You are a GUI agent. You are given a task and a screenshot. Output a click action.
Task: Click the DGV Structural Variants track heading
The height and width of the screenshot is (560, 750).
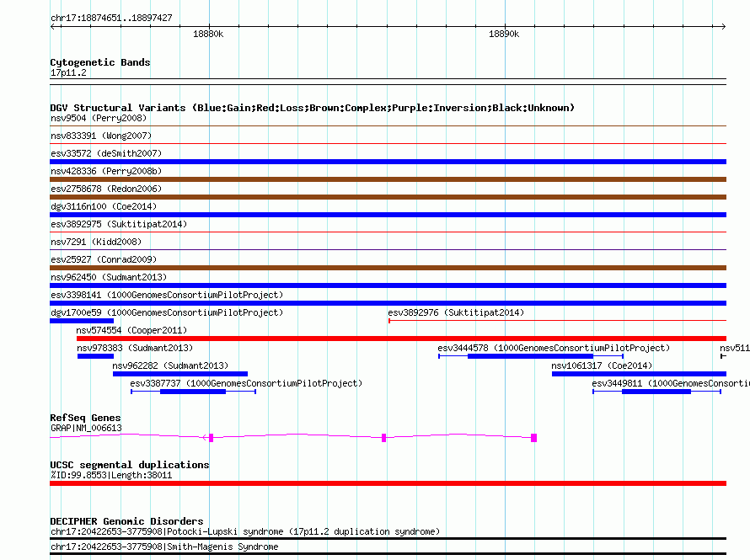[x=313, y=108]
